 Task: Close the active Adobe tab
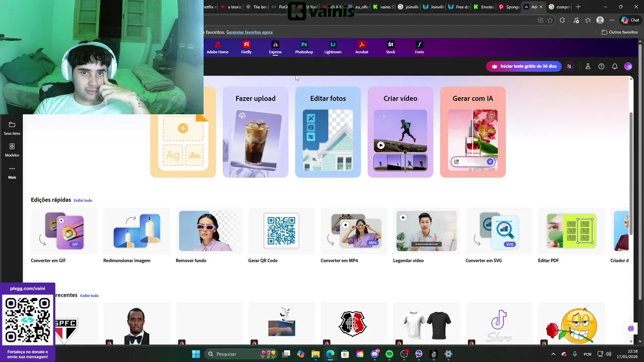(541, 7)
